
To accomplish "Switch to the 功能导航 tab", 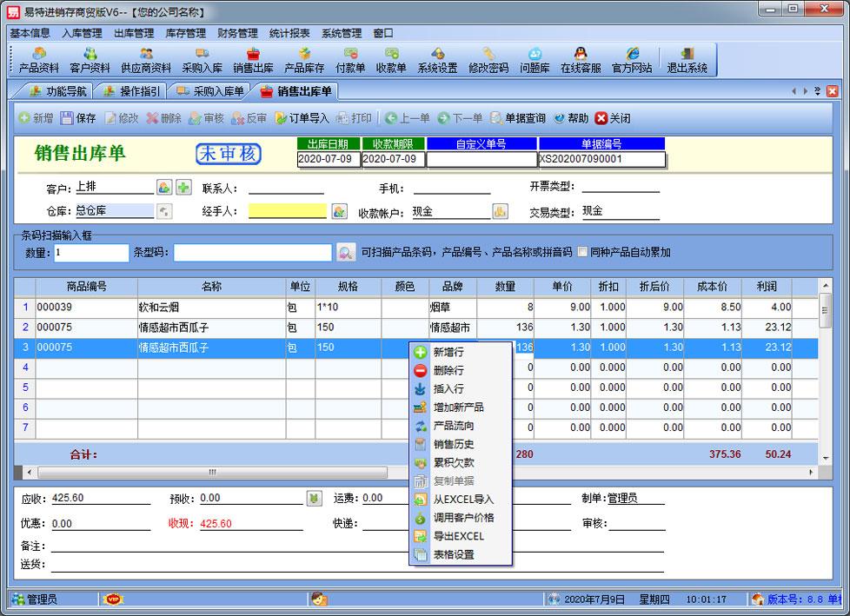I will pyautogui.click(x=59, y=91).
